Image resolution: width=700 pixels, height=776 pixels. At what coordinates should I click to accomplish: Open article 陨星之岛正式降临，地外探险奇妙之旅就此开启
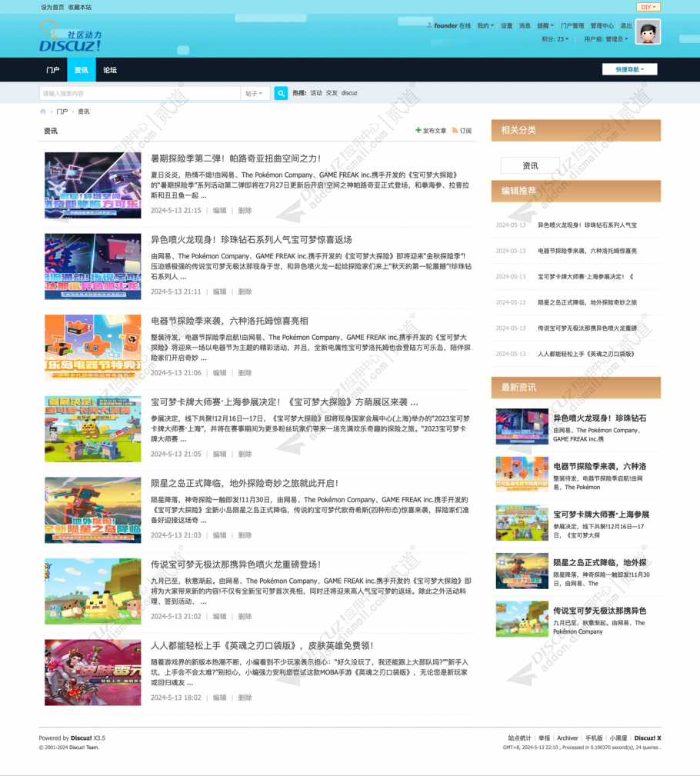pos(245,483)
